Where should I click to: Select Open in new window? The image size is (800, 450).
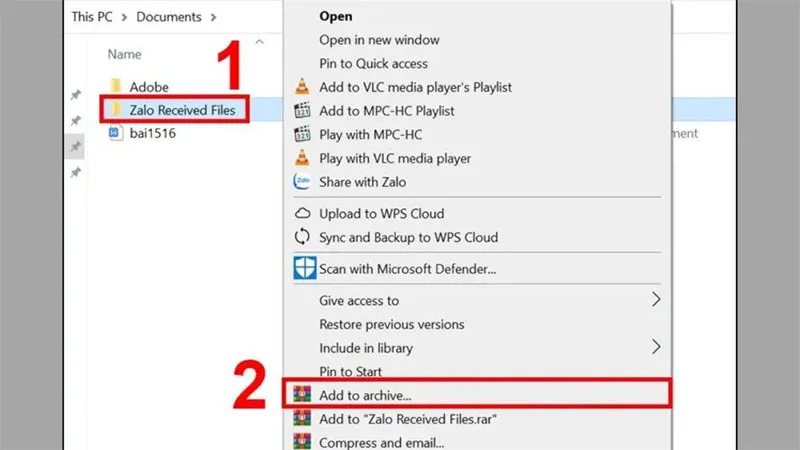pyautogui.click(x=379, y=40)
